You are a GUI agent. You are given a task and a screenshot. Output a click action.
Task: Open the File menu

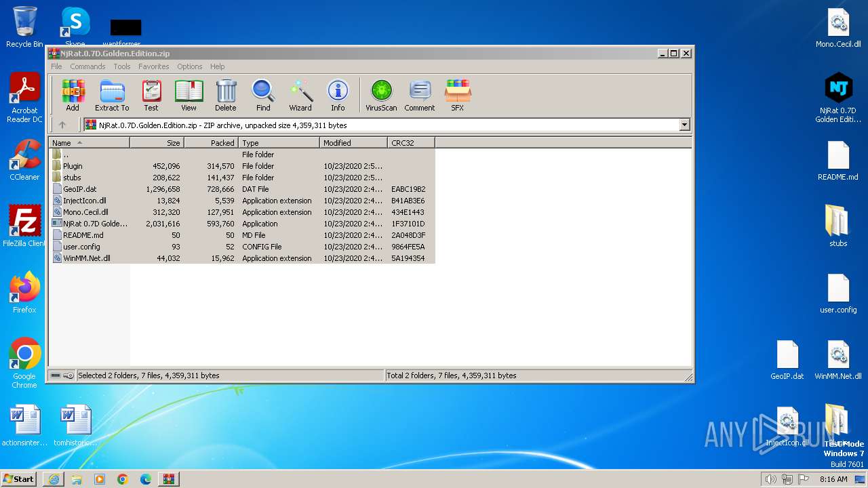click(56, 66)
